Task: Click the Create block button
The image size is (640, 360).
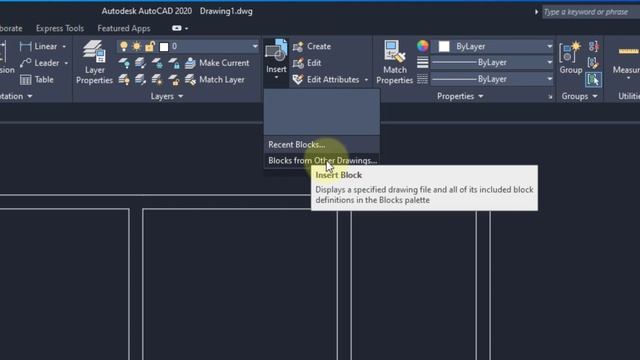Action: click(x=312, y=47)
